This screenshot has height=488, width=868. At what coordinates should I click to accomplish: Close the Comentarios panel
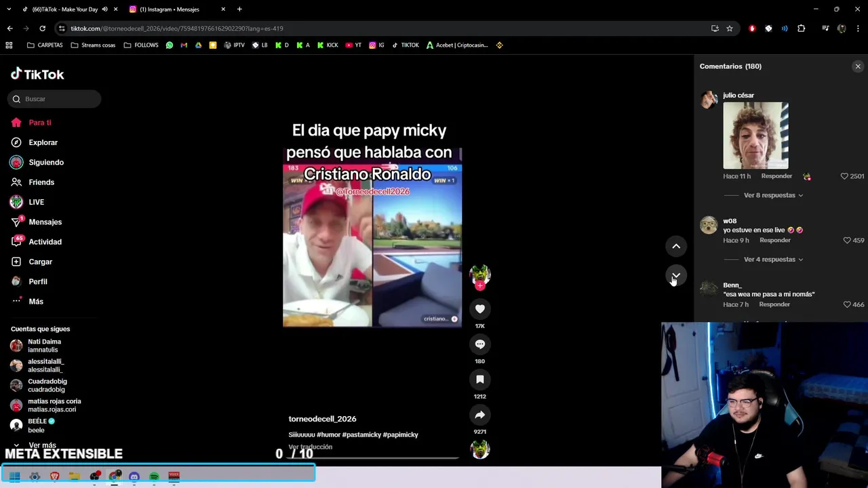pyautogui.click(x=858, y=66)
